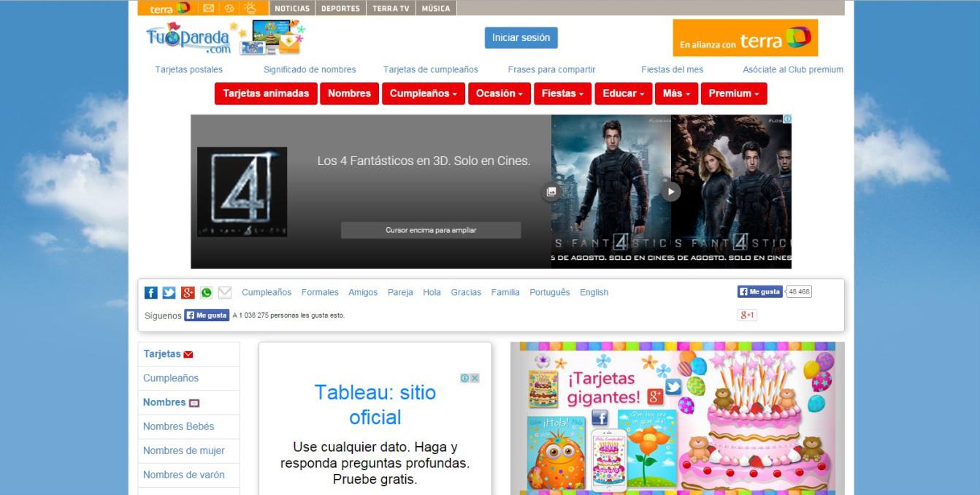Open the NOTICIAS tab in Terra bar
This screenshot has height=495, width=980.
[293, 8]
